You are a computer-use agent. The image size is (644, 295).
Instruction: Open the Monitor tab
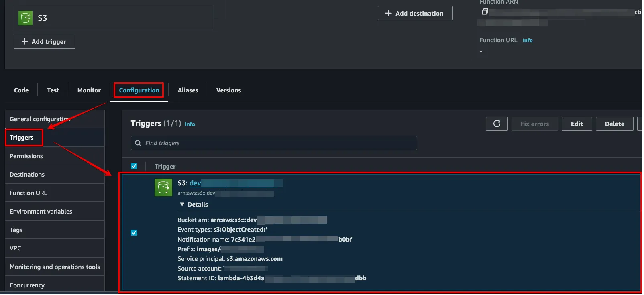click(89, 90)
